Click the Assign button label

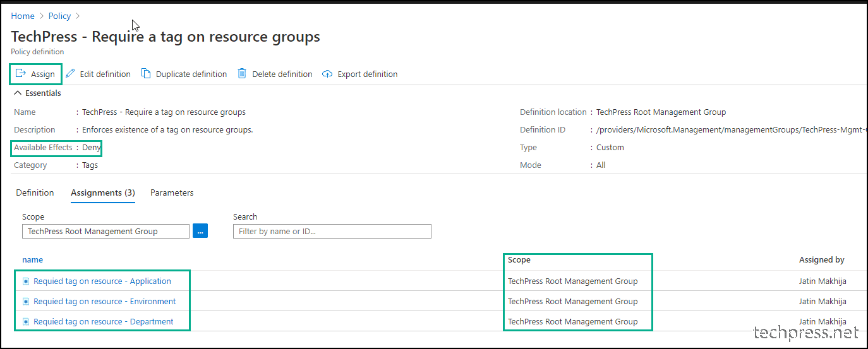pos(43,74)
